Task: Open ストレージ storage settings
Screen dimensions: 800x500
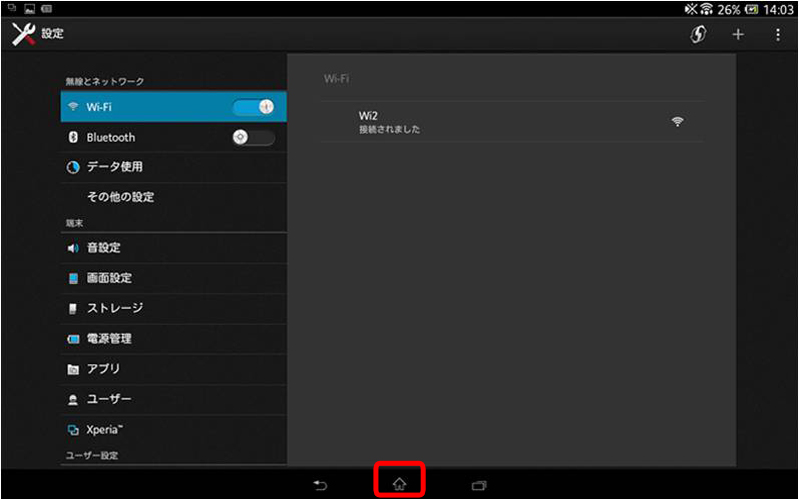Action: [173, 308]
